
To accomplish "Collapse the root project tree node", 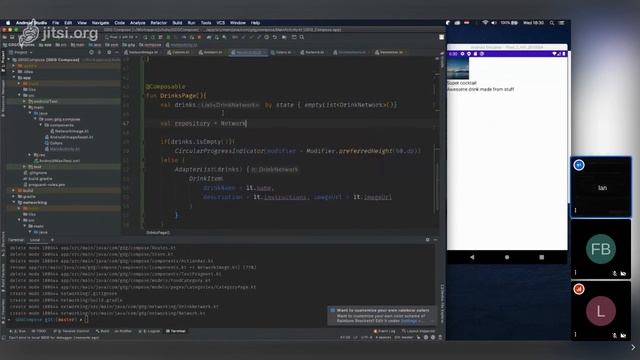I will (9, 60).
